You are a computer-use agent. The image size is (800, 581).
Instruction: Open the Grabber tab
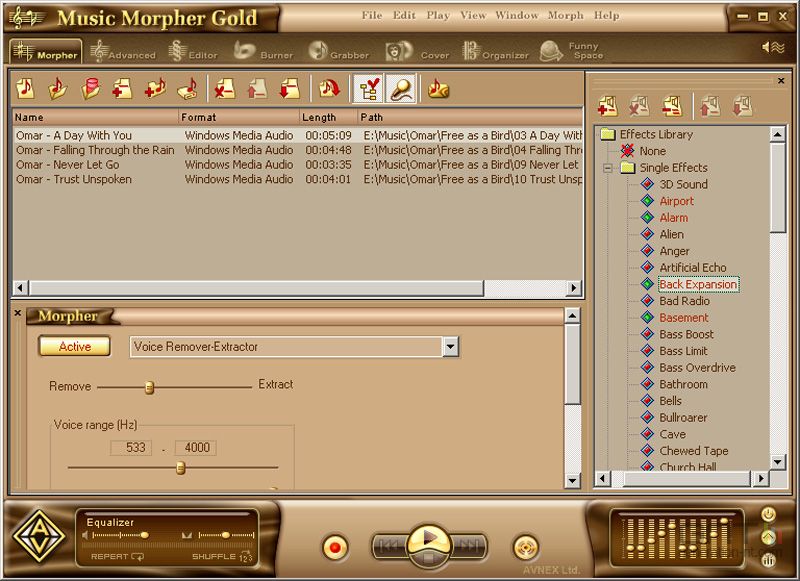[x=339, y=52]
